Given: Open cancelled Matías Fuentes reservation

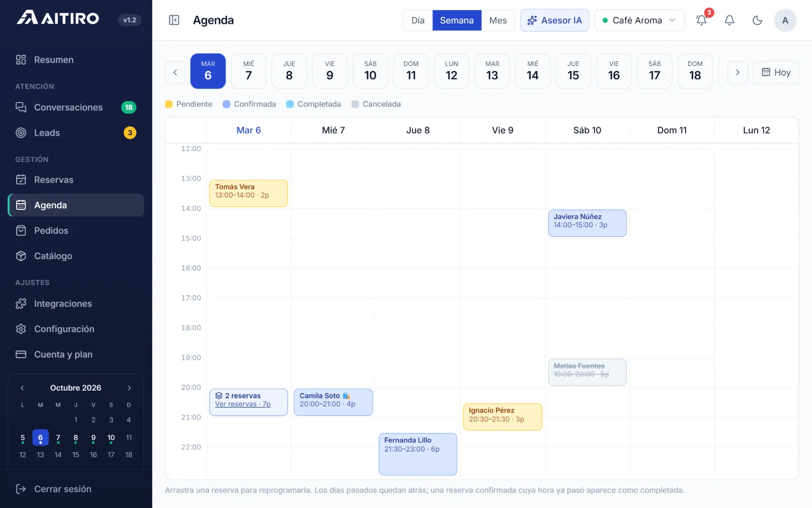Looking at the screenshot, I should (587, 372).
